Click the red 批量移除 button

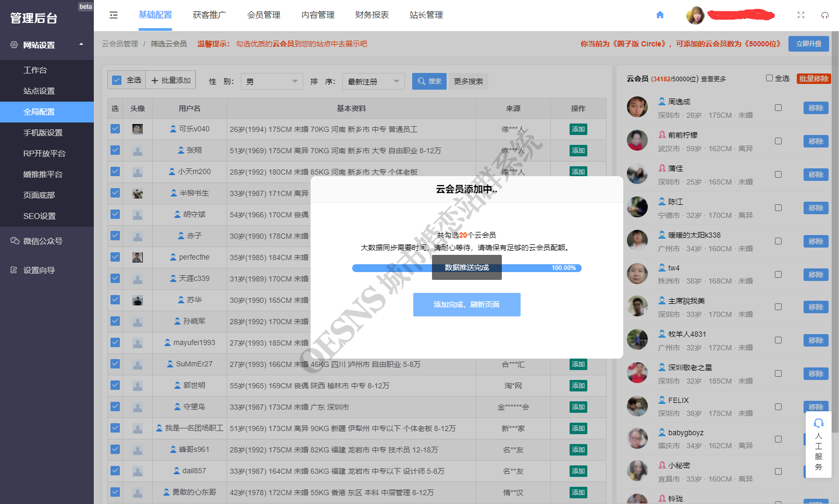(x=813, y=79)
